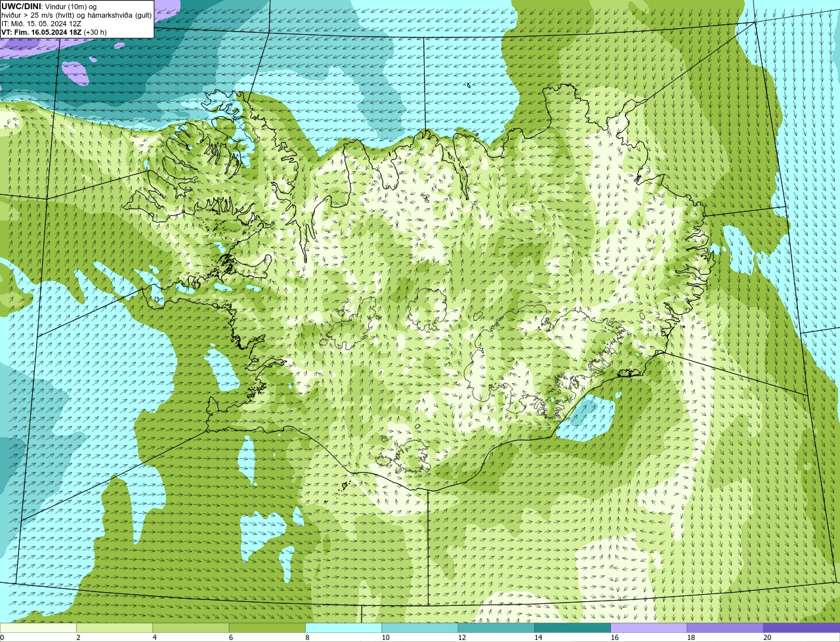Pick the purple 18–20 color bar swatch

pyautogui.click(x=725, y=628)
